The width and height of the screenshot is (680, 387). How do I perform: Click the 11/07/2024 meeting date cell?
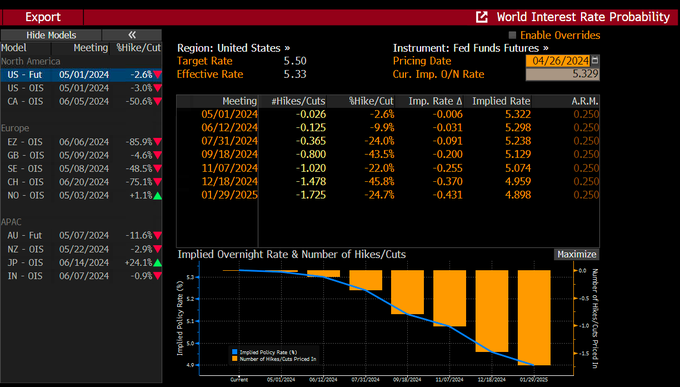tap(229, 168)
